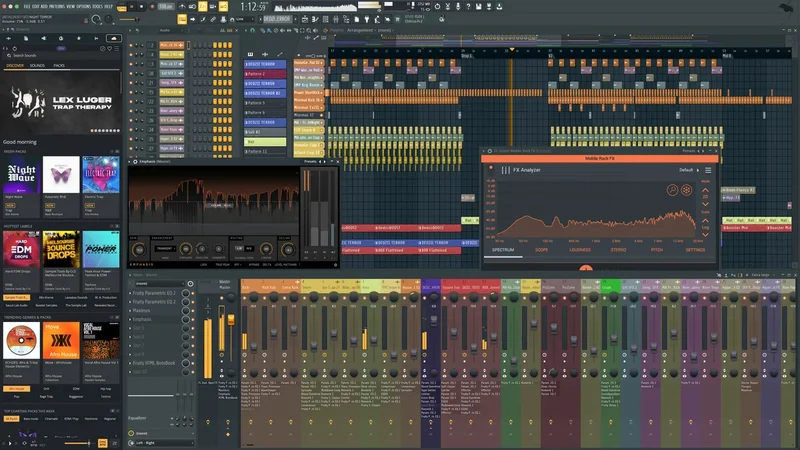
Task: Enable loop recording in the top toolbar
Action: pyautogui.click(x=223, y=7)
